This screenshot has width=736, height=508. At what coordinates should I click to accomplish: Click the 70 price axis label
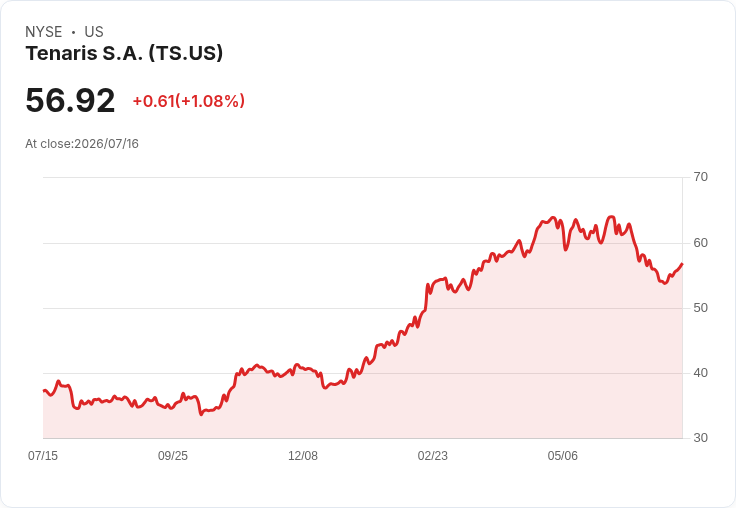coord(700,177)
